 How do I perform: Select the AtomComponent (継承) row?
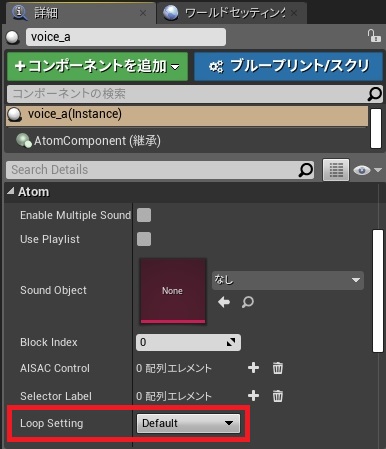(187, 141)
